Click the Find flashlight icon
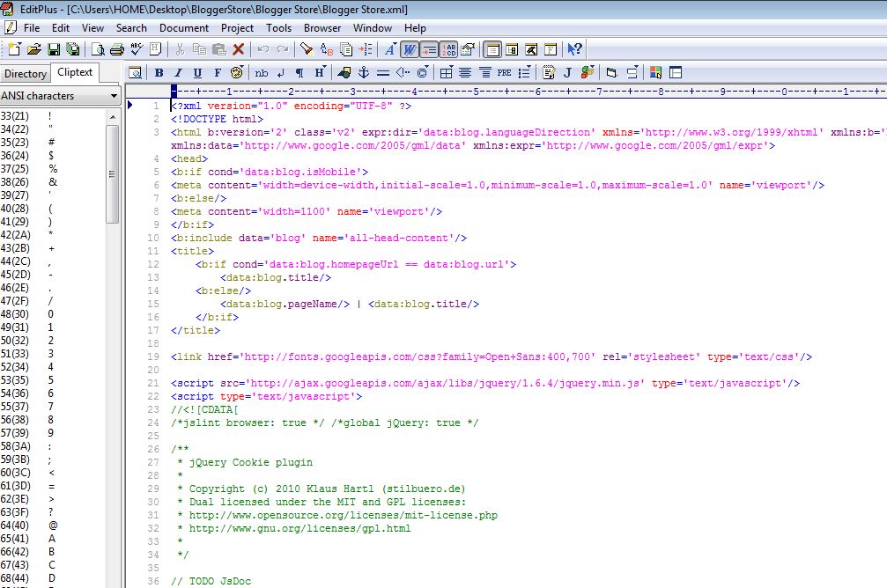The image size is (887, 588). coord(308,49)
